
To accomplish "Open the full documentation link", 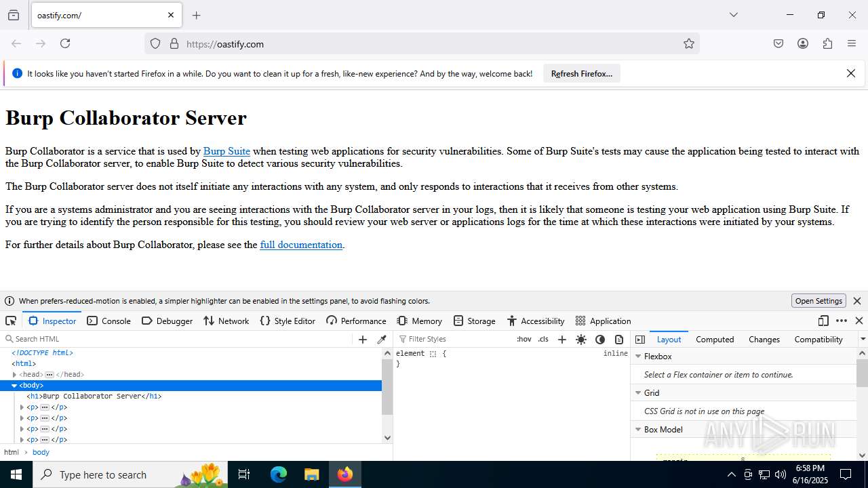I will 301,245.
